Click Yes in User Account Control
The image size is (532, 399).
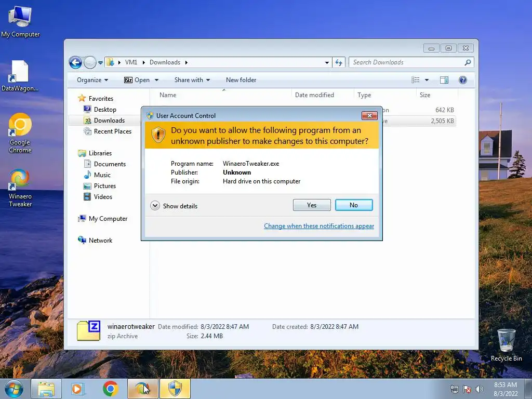pyautogui.click(x=312, y=205)
